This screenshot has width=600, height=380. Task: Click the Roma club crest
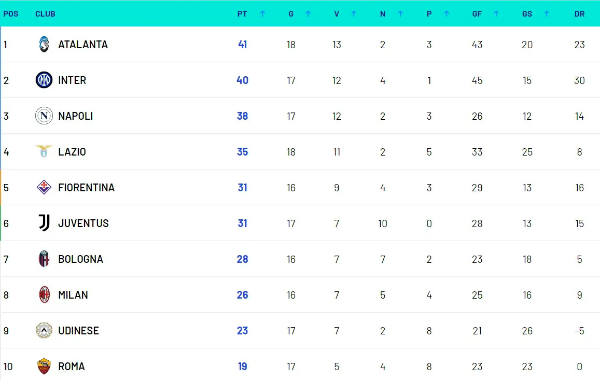pos(44,366)
